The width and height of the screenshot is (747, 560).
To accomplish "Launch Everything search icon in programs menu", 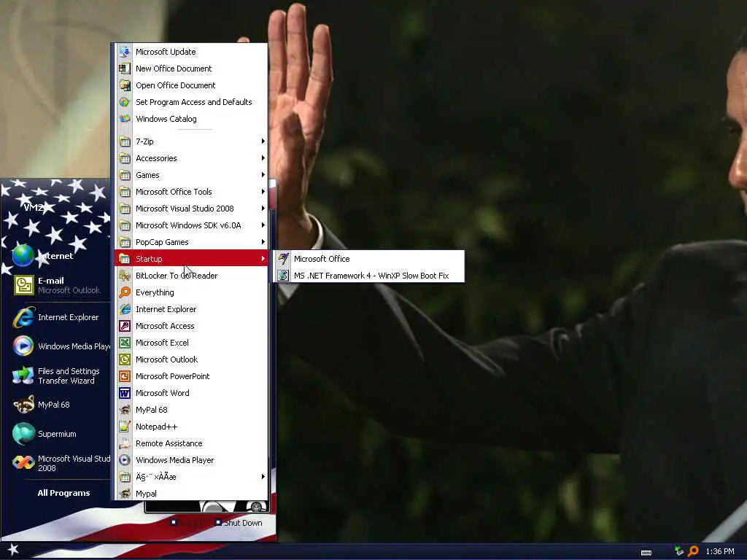I will (125, 292).
